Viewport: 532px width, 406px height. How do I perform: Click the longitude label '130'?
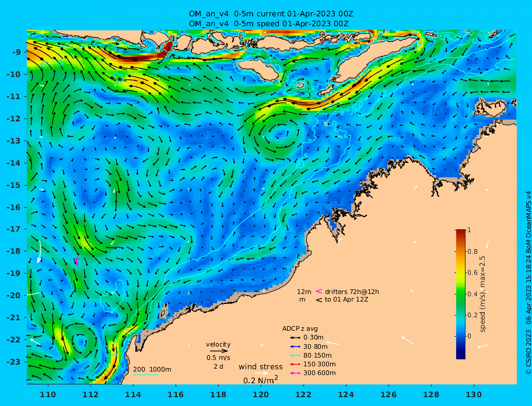pyautogui.click(x=474, y=394)
